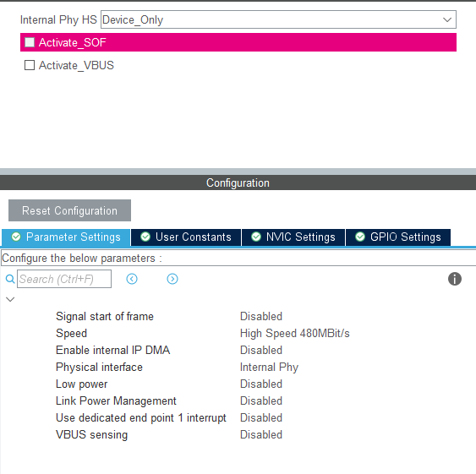Click Disabled value for VBUS sensing
Screen dimensions: 476x474
(x=261, y=434)
